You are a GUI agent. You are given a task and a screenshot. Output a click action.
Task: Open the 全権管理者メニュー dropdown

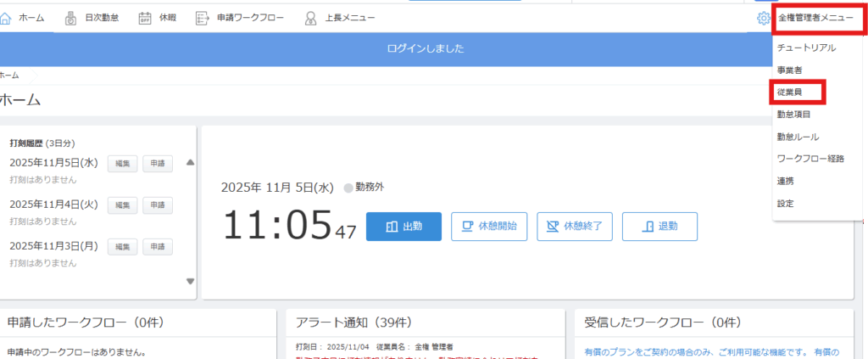[815, 18]
